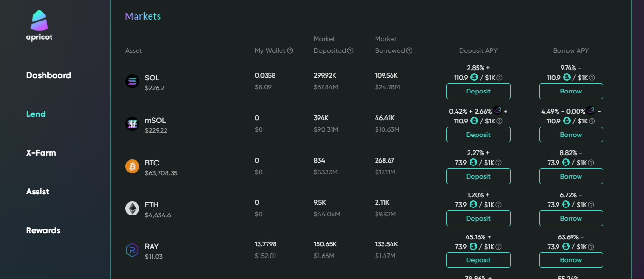Deposit into the ETH market
Viewport: 644px width, 279px height.
(478, 218)
